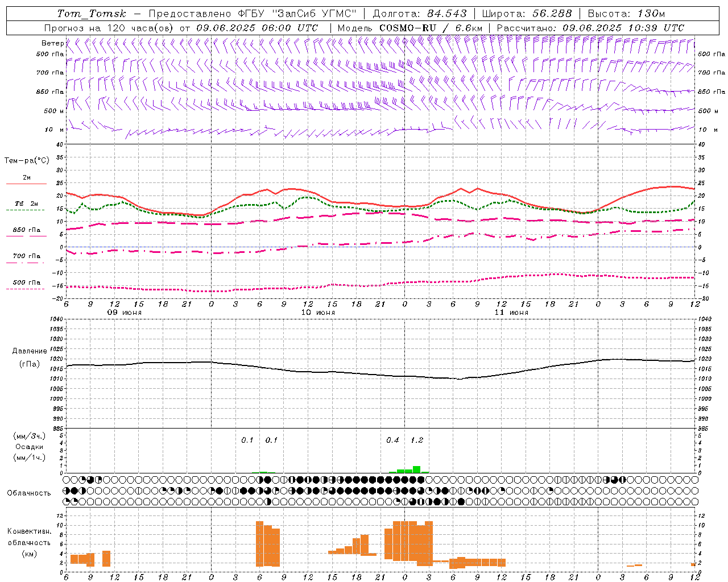The height and width of the screenshot is (582, 728).
Task: Click the 'Высота: 130м' elevation text
Action: (626, 14)
